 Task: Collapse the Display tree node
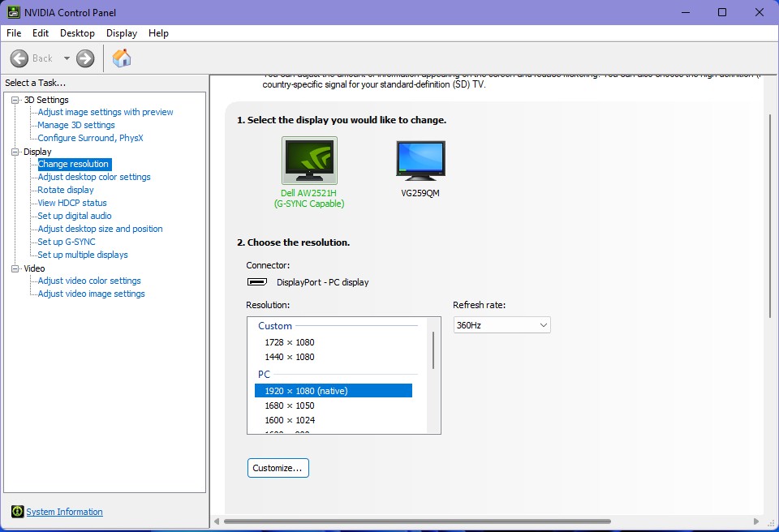click(15, 152)
